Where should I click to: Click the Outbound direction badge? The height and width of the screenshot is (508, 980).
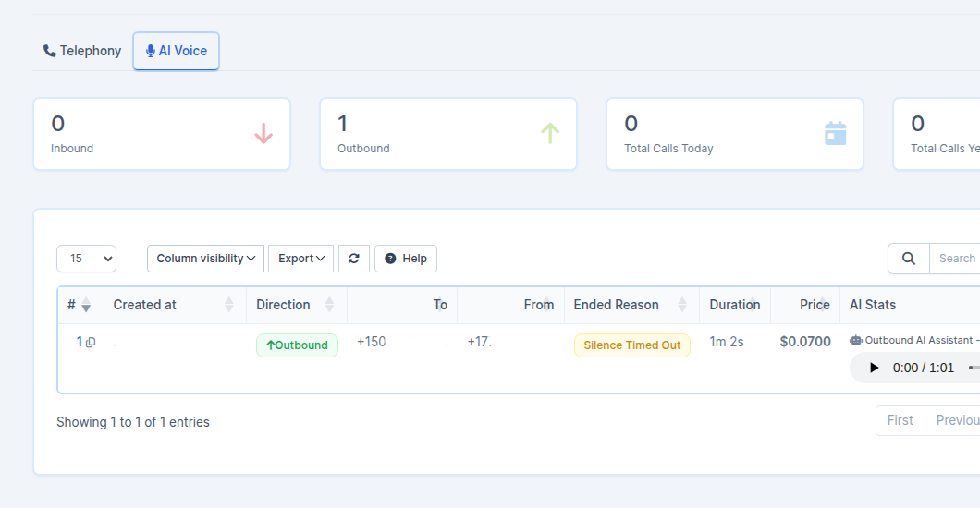tap(297, 345)
